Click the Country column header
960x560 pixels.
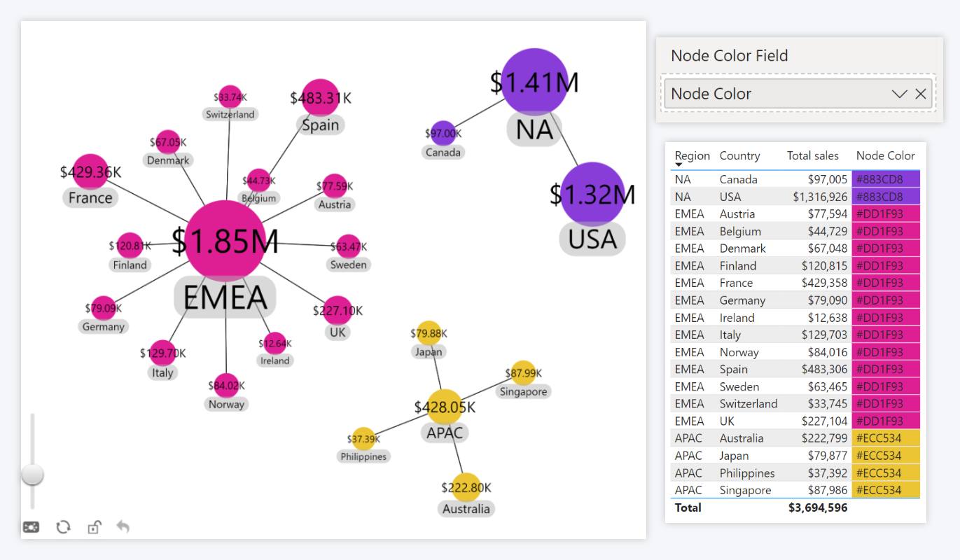739,155
